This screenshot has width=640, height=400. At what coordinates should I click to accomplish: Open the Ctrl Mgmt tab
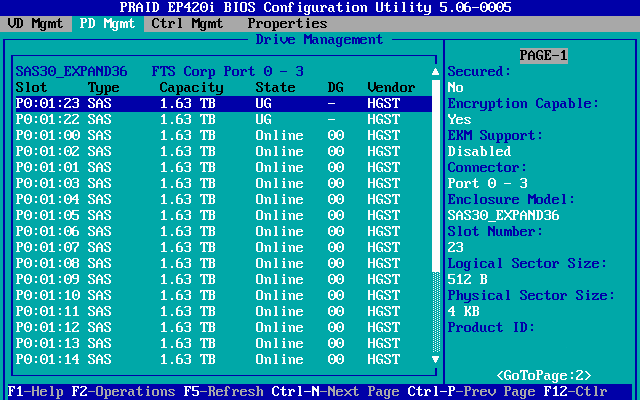pos(188,23)
